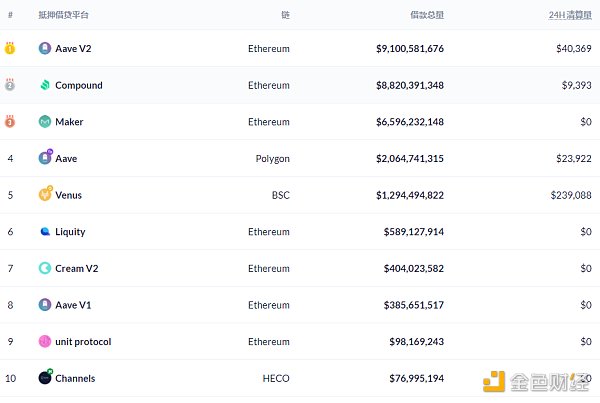Click the silver second-place medal icon

(x=10, y=85)
